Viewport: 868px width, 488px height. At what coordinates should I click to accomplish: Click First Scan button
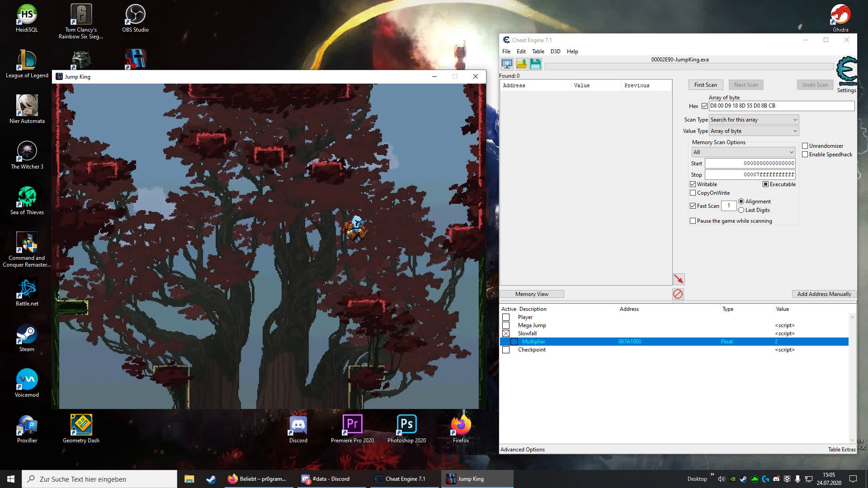tap(705, 85)
